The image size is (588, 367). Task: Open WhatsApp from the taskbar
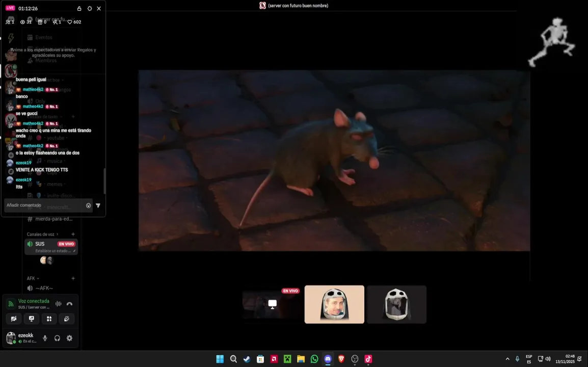[314, 359]
